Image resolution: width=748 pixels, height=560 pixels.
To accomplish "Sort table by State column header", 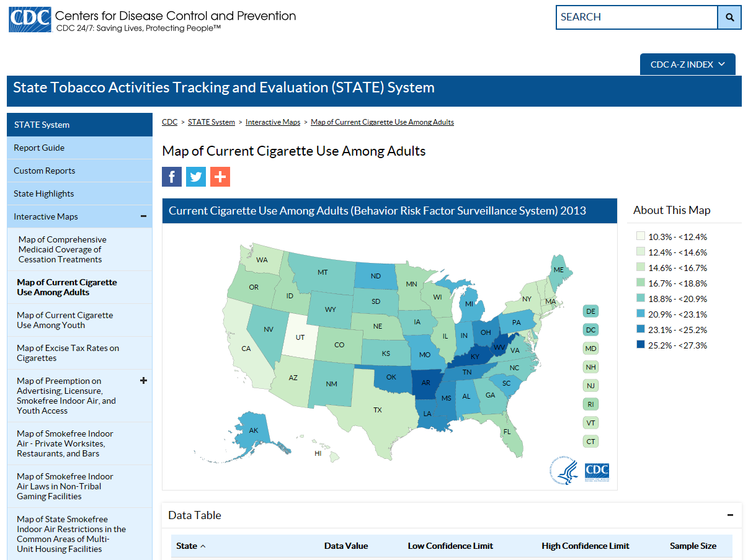I will pyautogui.click(x=190, y=546).
